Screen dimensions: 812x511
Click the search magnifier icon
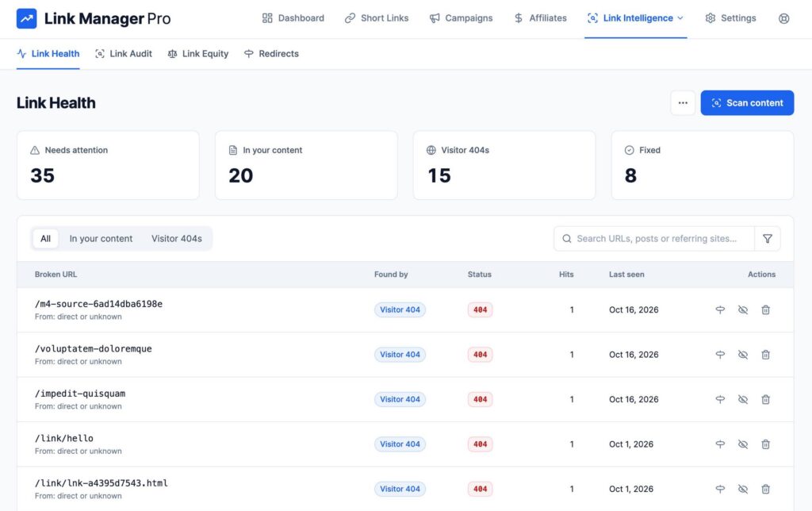pyautogui.click(x=566, y=238)
